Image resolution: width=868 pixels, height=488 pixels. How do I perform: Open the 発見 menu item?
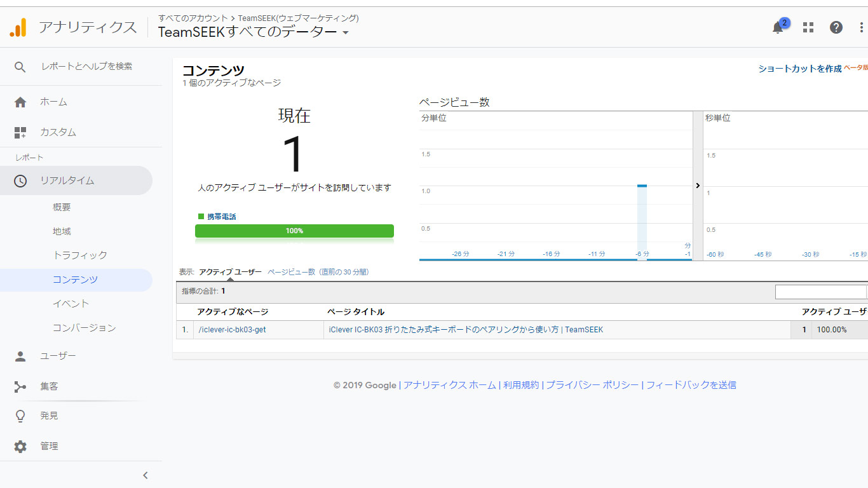49,416
